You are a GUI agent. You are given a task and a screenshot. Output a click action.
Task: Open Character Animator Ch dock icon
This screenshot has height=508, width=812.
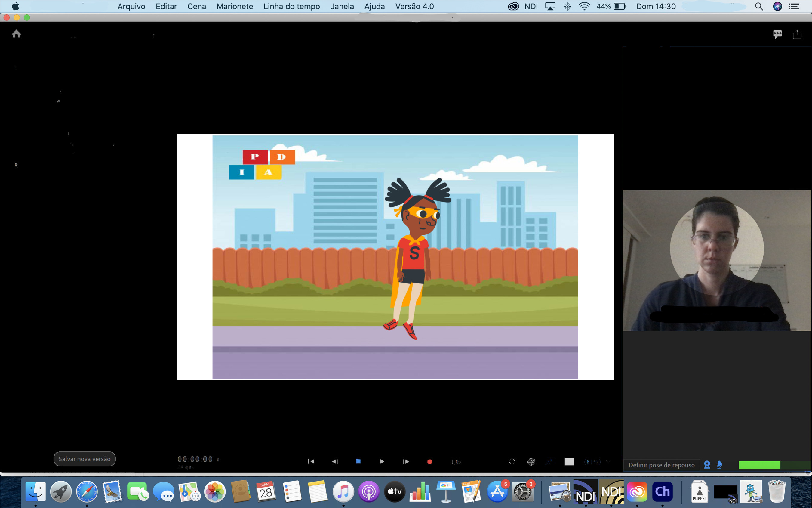pyautogui.click(x=662, y=491)
